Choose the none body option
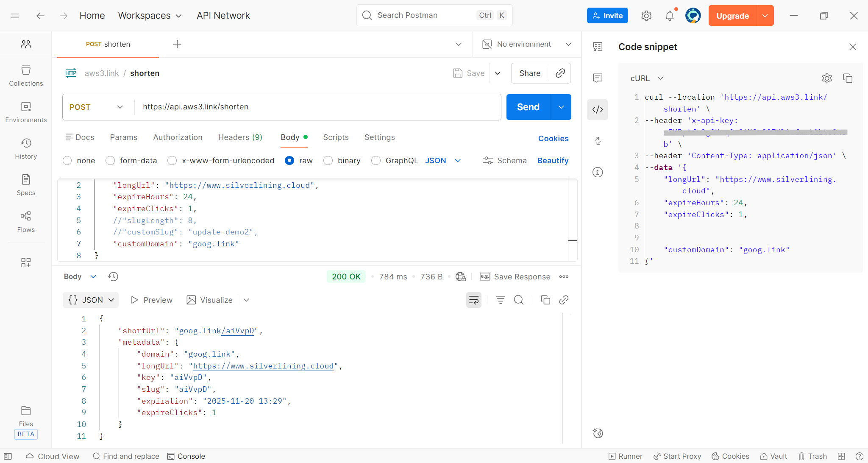This screenshot has height=463, width=868. tap(67, 161)
